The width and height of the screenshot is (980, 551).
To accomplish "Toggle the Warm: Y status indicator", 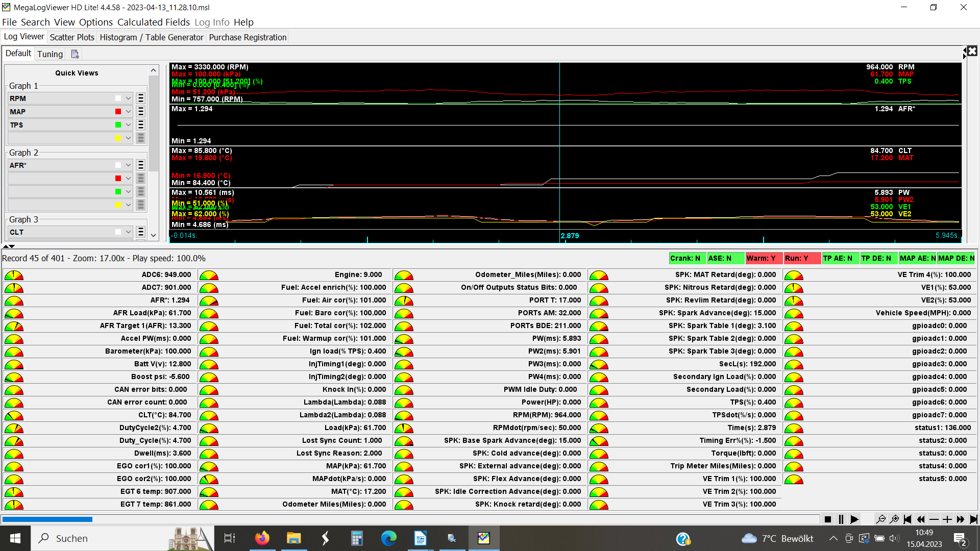I will [763, 258].
